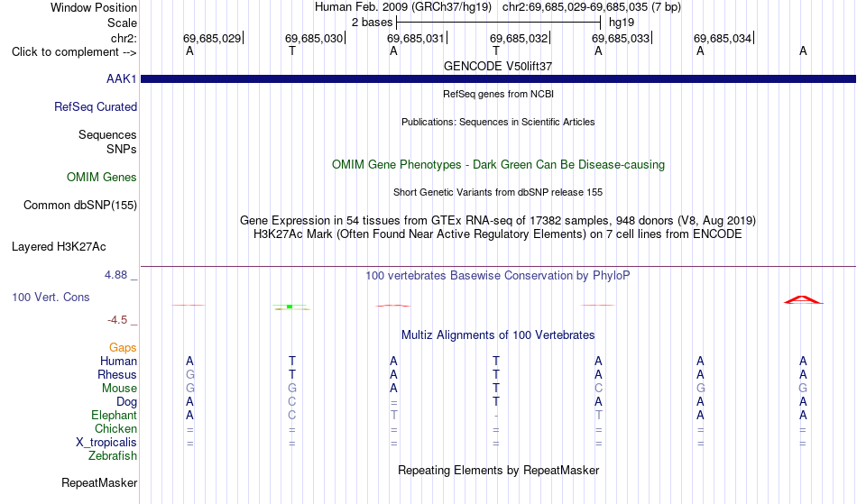
Task: Select the Human species row label
Action: [x=118, y=362]
